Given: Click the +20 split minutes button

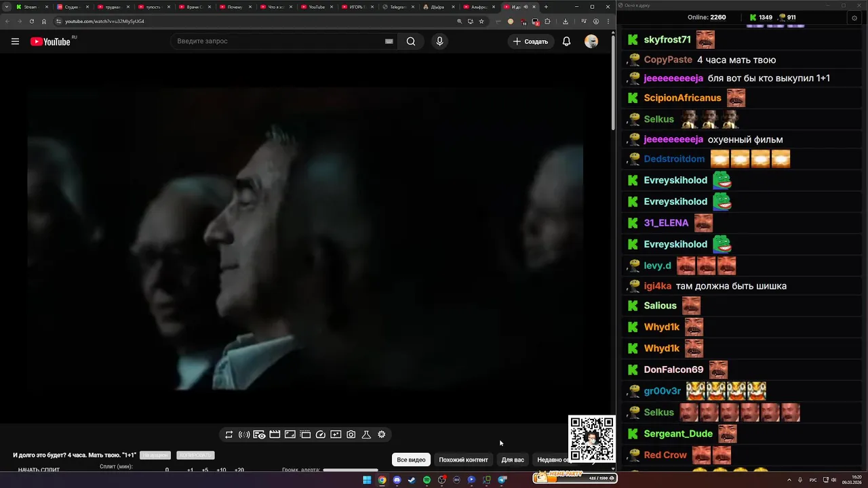Looking at the screenshot, I should click(239, 470).
